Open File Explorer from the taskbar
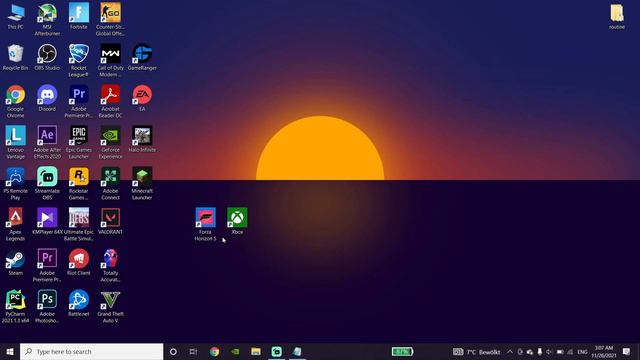This screenshot has height=360, width=640. (256, 352)
